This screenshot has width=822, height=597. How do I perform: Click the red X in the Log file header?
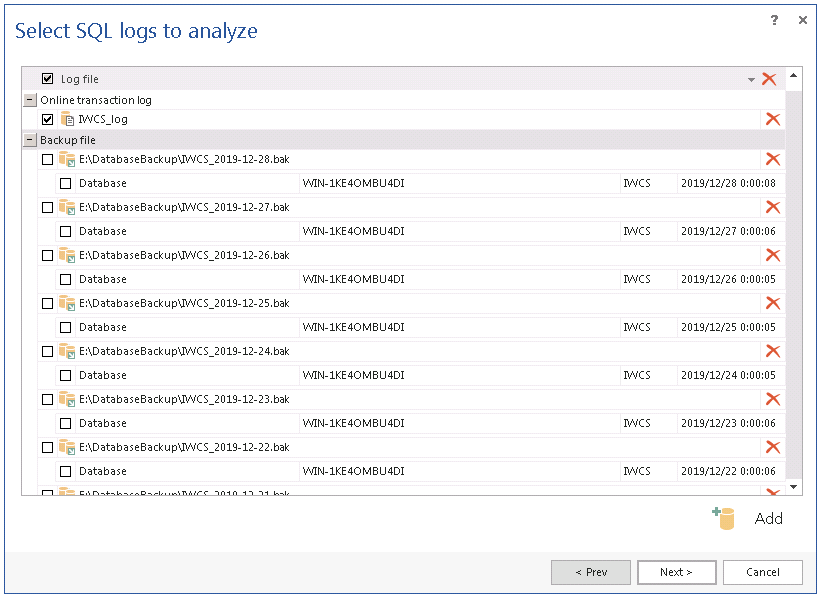pos(769,79)
